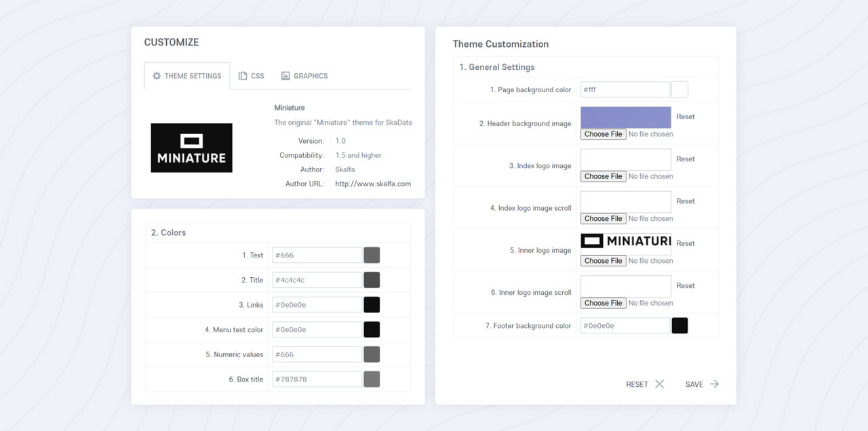Choose a file for Index logo image
868x431 pixels.
(x=602, y=176)
